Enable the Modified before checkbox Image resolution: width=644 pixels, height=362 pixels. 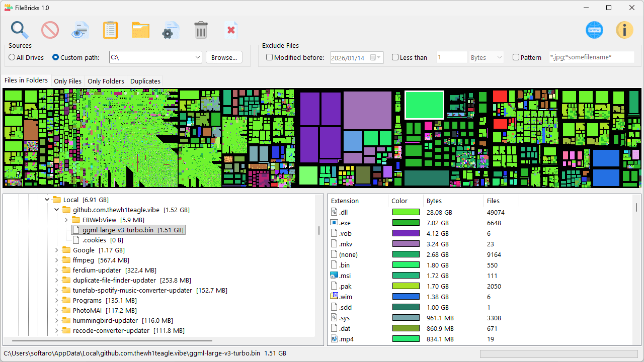269,57
